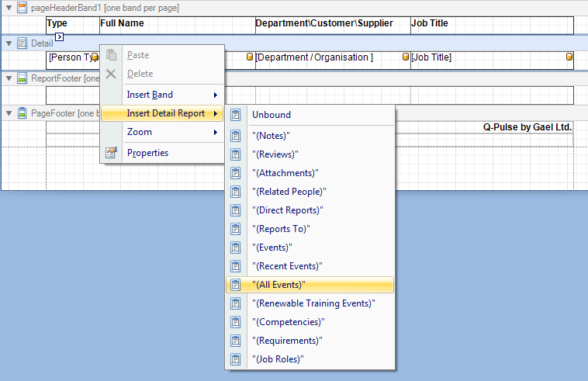Image resolution: width=588 pixels, height=381 pixels.
Task: Click the report icon beside "(Requirements)"
Action: [236, 341]
